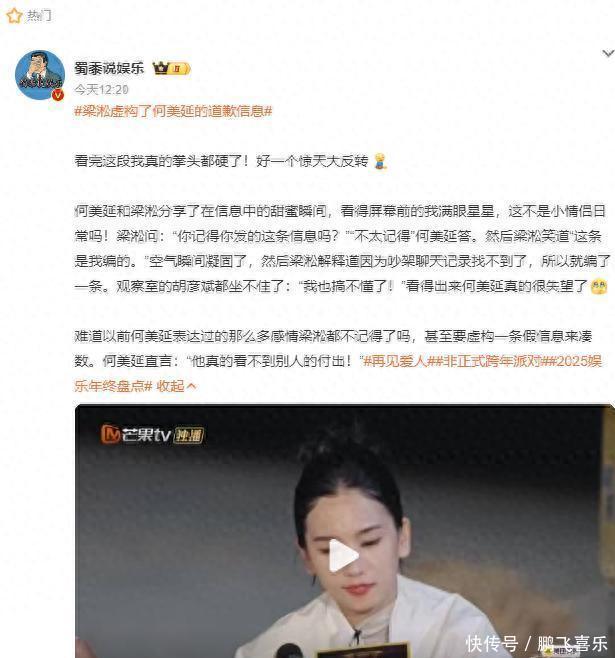Click the 今天12:20 timestamp
This screenshot has width=615, height=658.
pyautogui.click(x=101, y=89)
